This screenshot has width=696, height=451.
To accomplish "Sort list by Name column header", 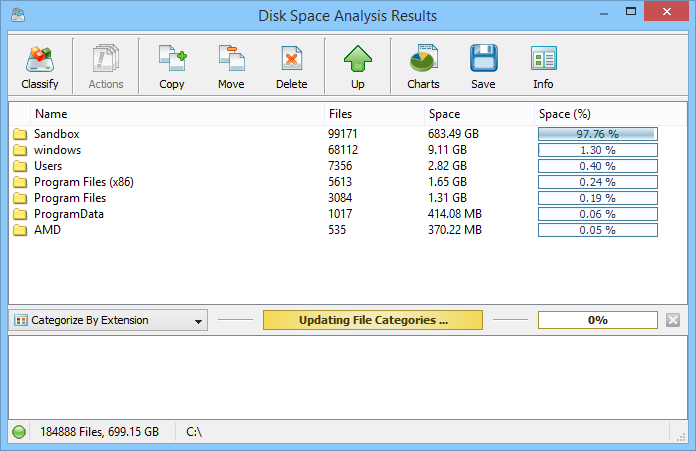I will click(x=177, y=114).
